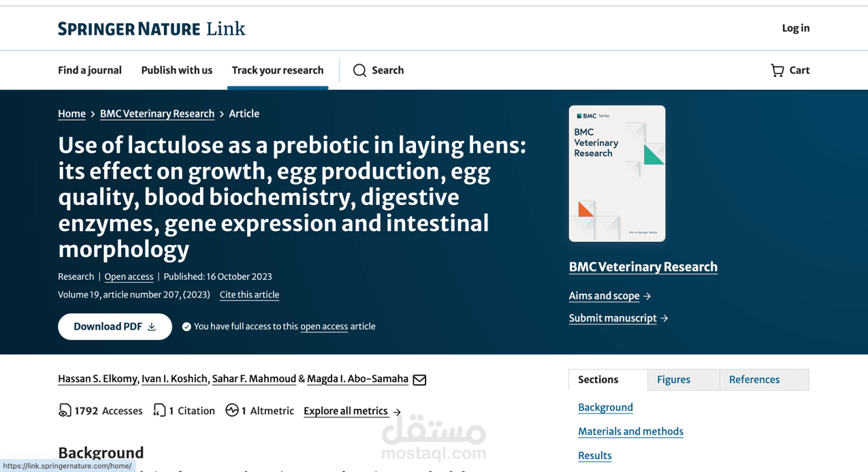Open the shopping cart icon

777,70
